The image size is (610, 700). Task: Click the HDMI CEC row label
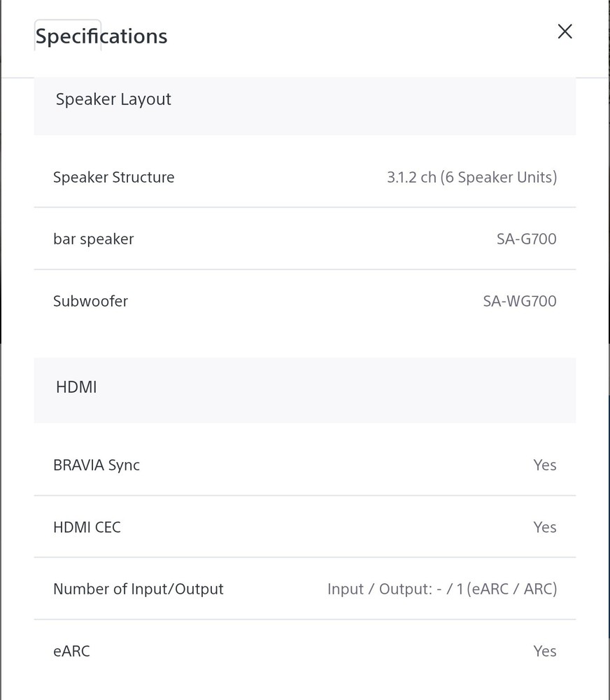pos(87,527)
